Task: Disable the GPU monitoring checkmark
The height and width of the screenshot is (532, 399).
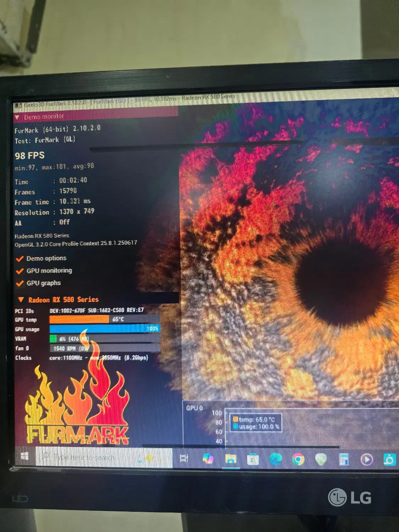Action: [20, 271]
